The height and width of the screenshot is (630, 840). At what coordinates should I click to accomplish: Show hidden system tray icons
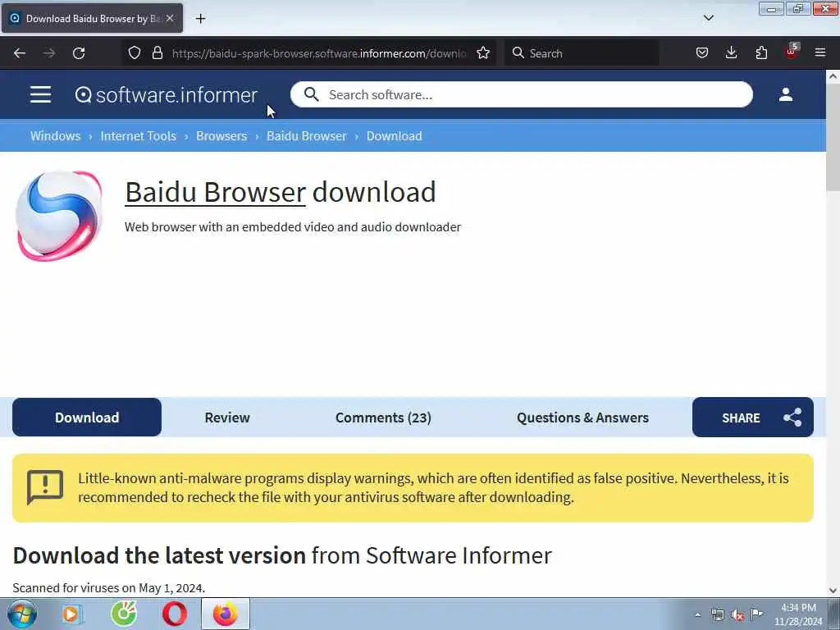coord(697,614)
